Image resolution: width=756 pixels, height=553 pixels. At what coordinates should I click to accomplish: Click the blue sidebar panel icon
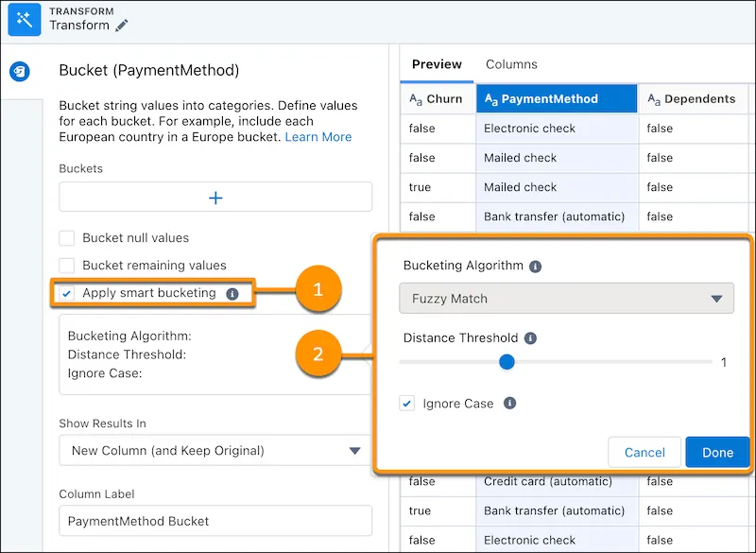21,72
